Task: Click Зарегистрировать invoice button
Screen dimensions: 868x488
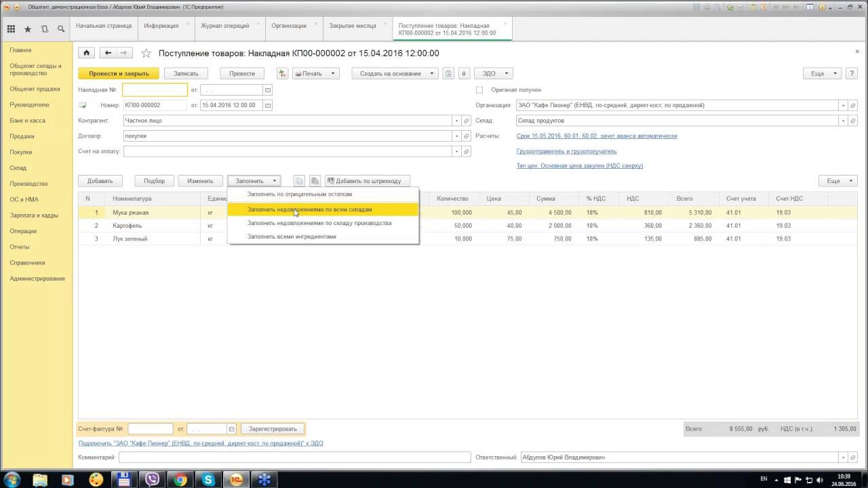Action: click(273, 429)
